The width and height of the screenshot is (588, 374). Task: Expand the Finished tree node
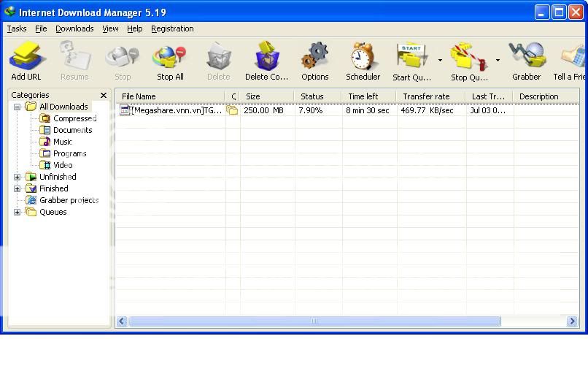pyautogui.click(x=17, y=188)
